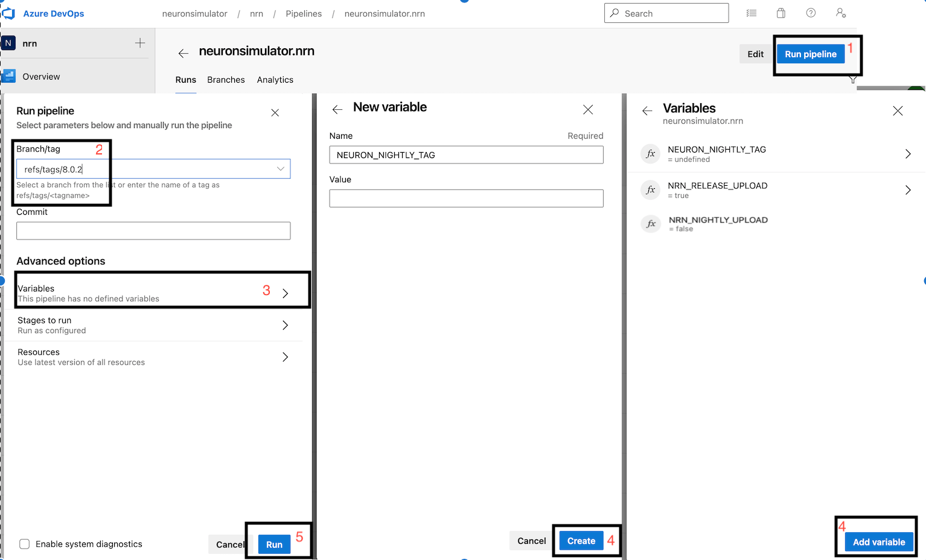Screen dimensions: 926x560
Task: Go back from the Variables panel
Action: click(647, 111)
